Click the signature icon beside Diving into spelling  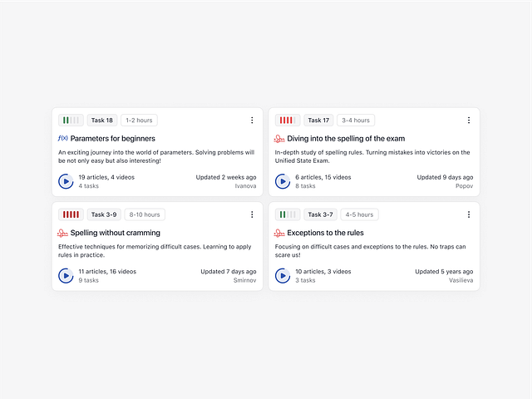pos(279,139)
